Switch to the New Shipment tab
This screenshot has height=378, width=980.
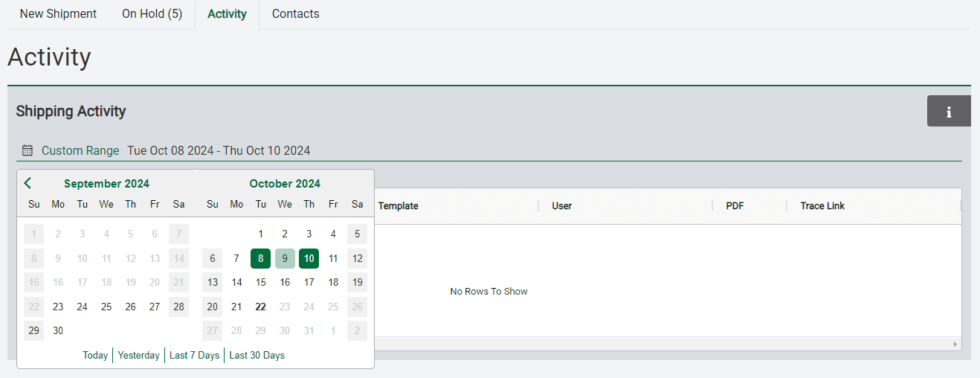coord(58,14)
